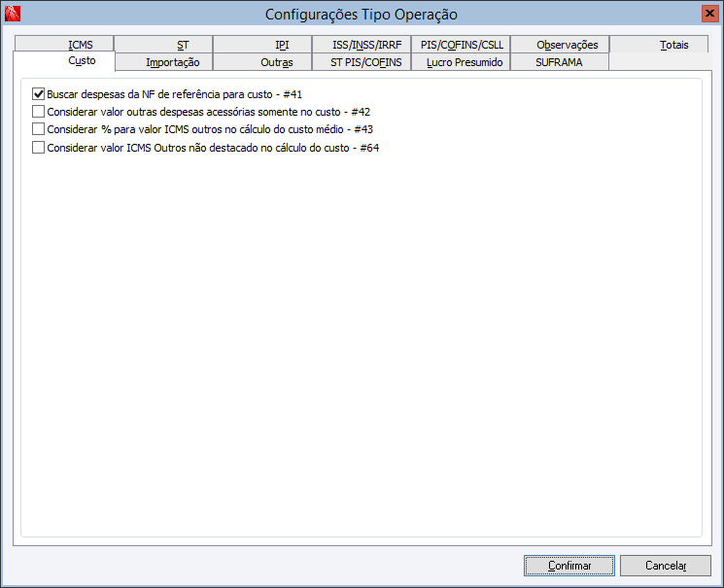Click the label text 'Buscar despesas da NF de referência para custo - #41'
This screenshot has height=588, width=724.
click(175, 94)
